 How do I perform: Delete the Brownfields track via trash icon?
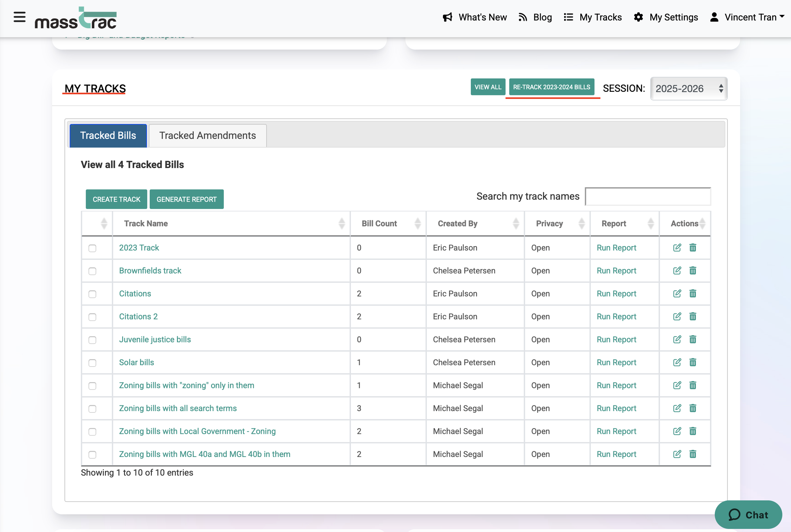click(x=693, y=271)
